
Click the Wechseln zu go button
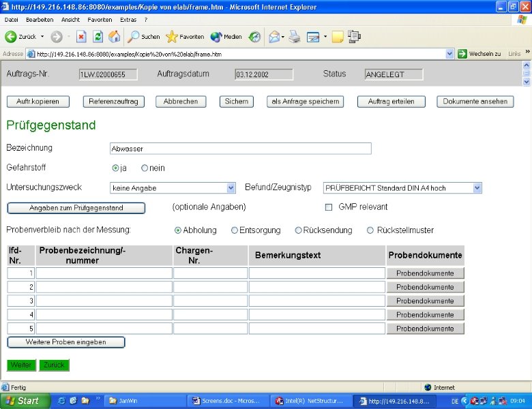point(479,54)
